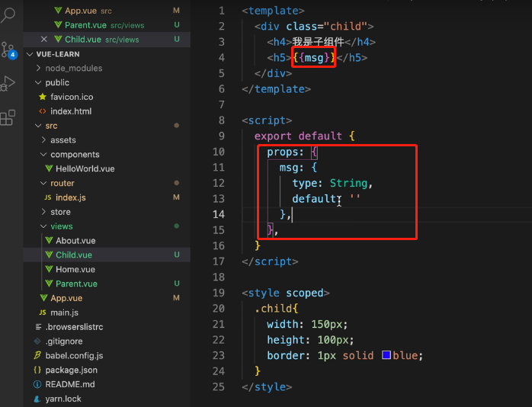Click the Vue icon beside HelloWorld.vue
The image size is (532, 407).
pos(49,168)
